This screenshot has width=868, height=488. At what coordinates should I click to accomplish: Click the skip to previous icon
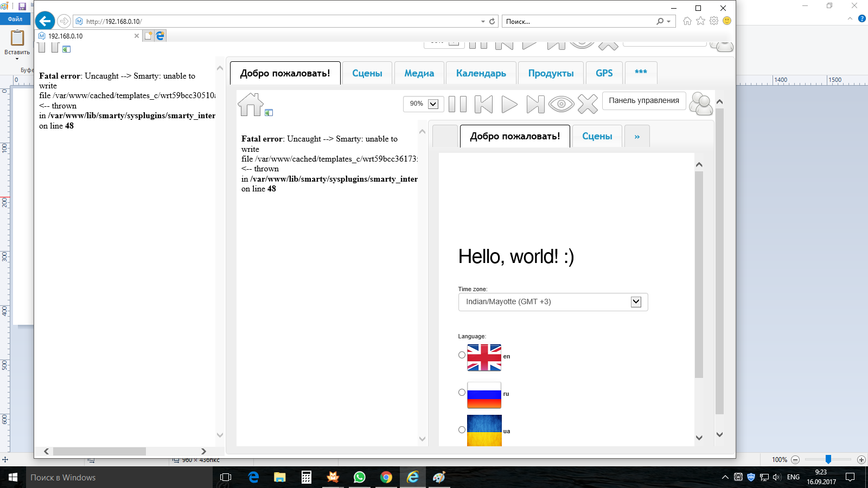483,104
